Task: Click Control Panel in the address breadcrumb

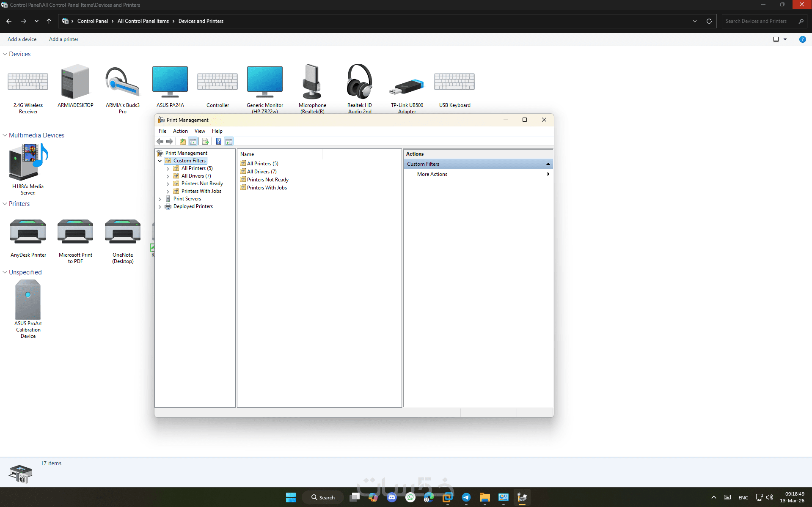Action: point(93,21)
